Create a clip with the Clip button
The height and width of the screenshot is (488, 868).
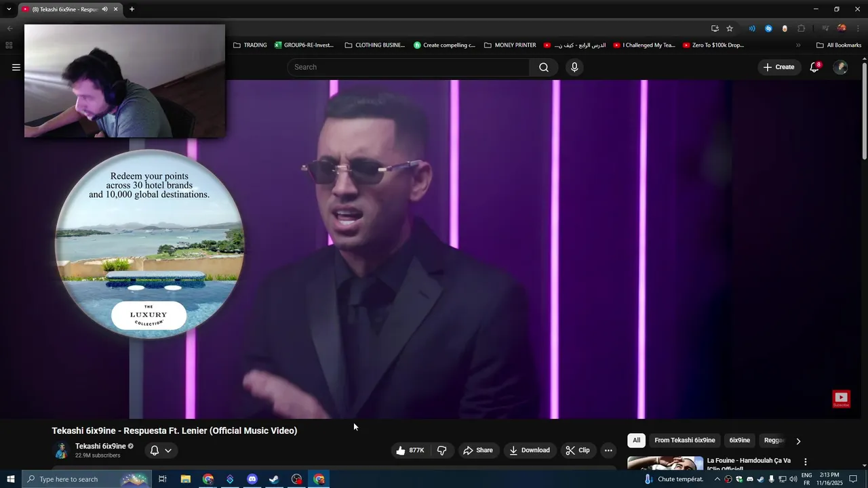pyautogui.click(x=578, y=450)
